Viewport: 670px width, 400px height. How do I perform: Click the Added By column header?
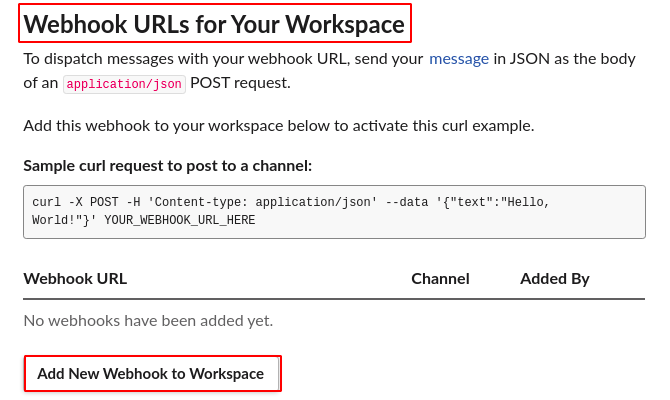554,279
